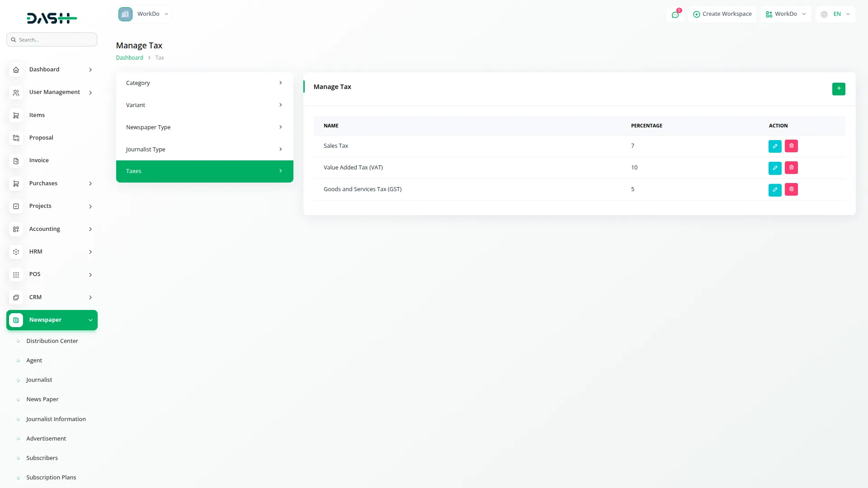Expand the WorkDo workspace selector at top left
The image size is (868, 488).
(x=144, y=14)
